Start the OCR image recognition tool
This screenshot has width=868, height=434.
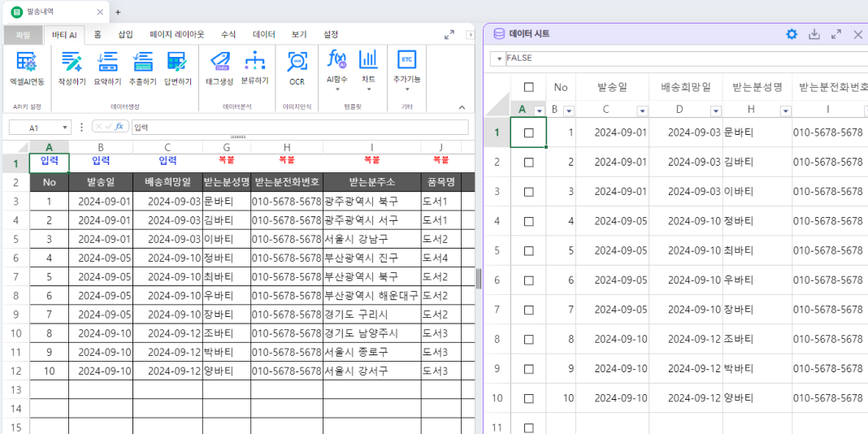coord(297,68)
